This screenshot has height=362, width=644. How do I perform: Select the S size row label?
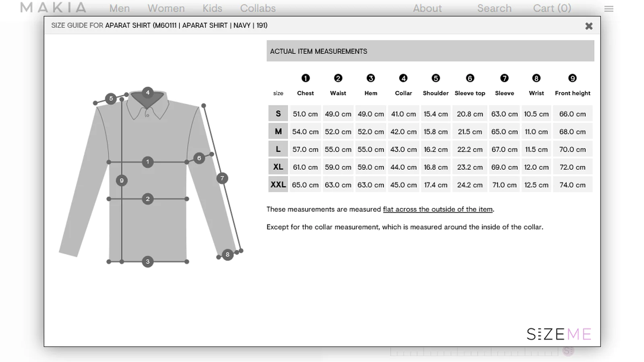[278, 113]
